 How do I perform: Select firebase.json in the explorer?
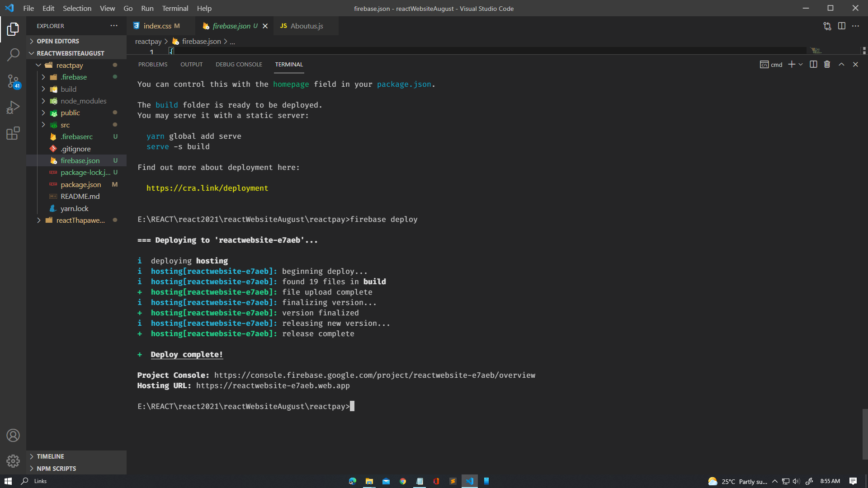click(x=80, y=160)
